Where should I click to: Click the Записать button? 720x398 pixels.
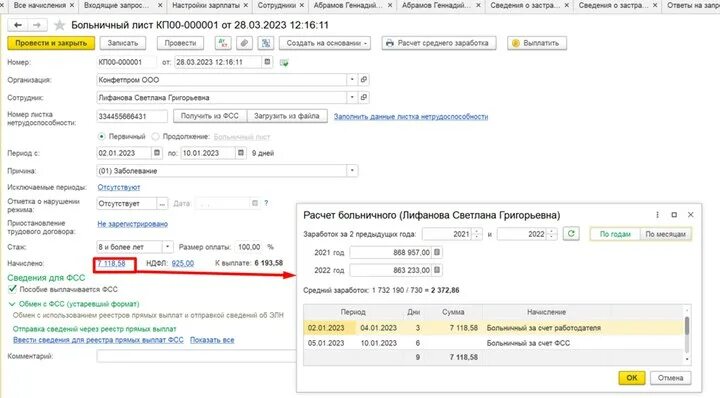[123, 43]
